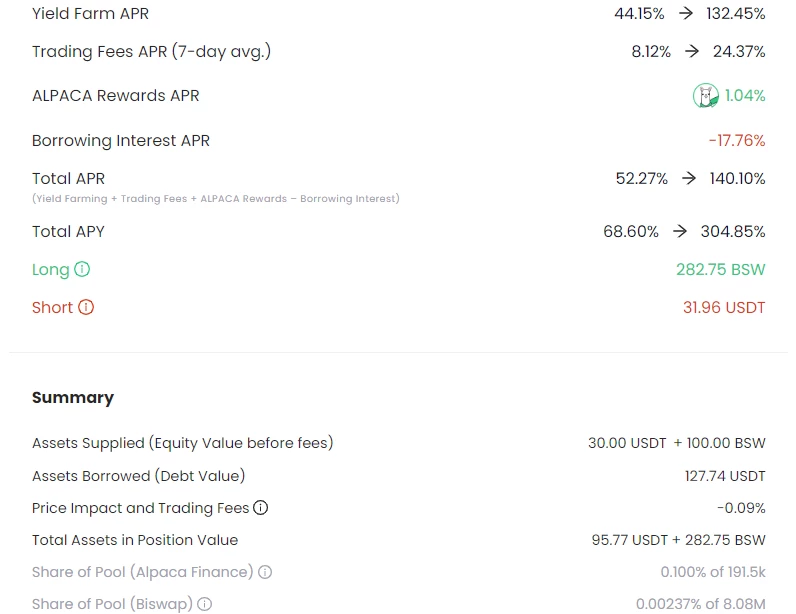Click the -17.76% Borrowing Interest value
Viewport: 796px width, 614px height.
tap(737, 140)
